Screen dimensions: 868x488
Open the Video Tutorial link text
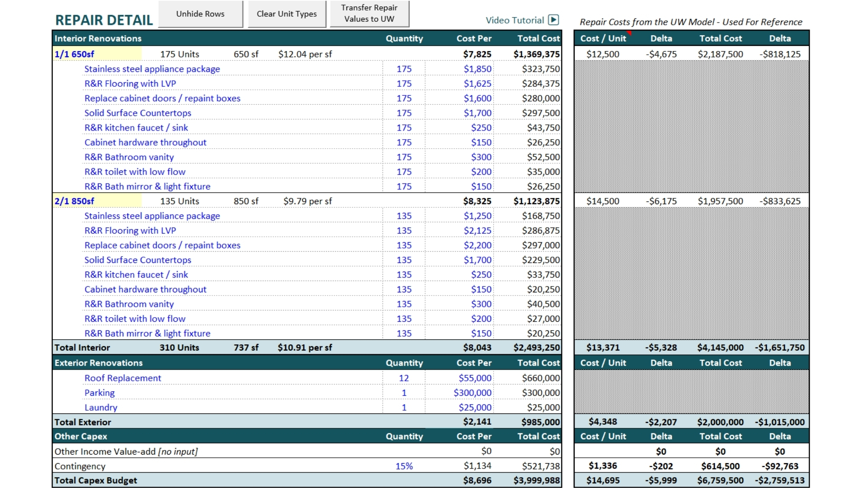514,20
